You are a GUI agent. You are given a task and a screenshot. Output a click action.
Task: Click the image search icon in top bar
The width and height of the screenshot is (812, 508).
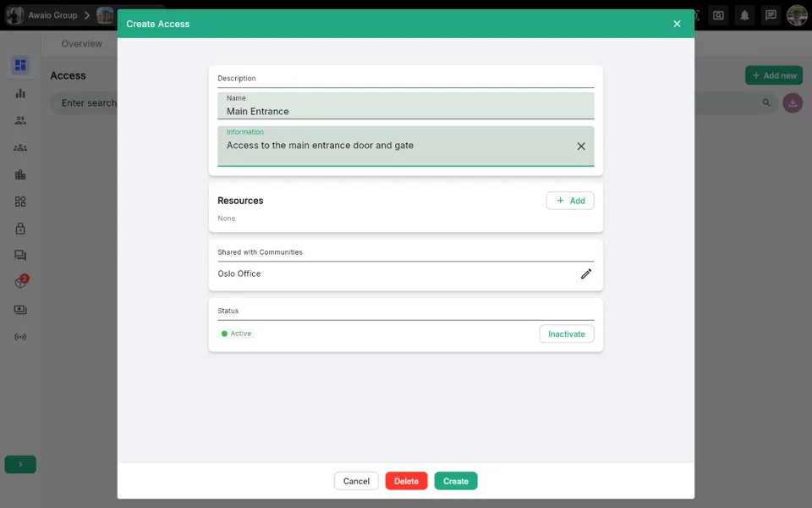pos(718,15)
